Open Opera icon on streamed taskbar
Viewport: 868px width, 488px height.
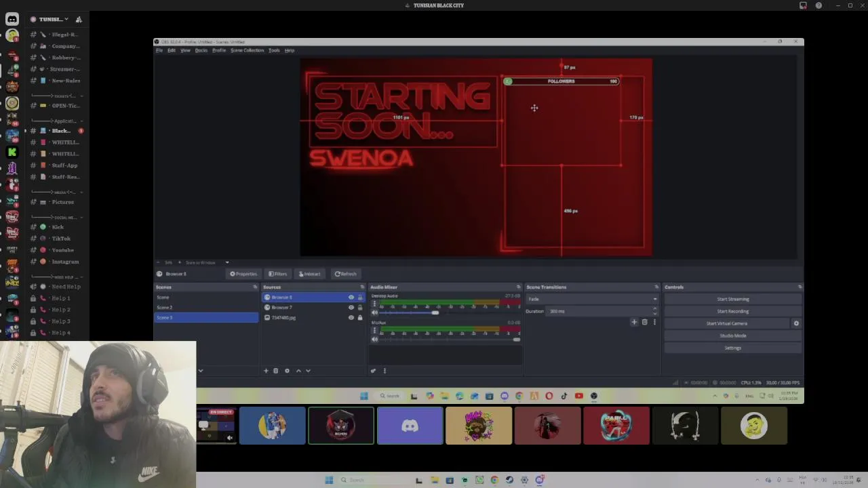pos(549,396)
